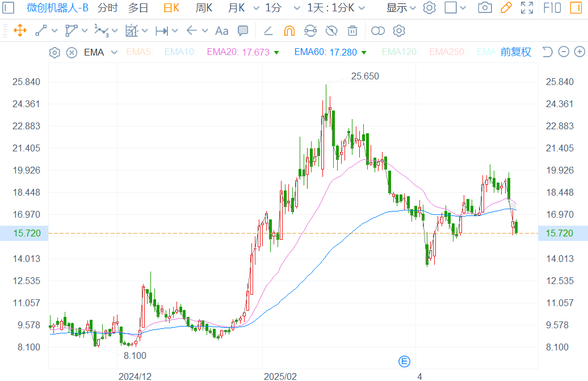The height and width of the screenshot is (381, 588).
Task: Delete drawings with the trash icon
Action: [352, 31]
